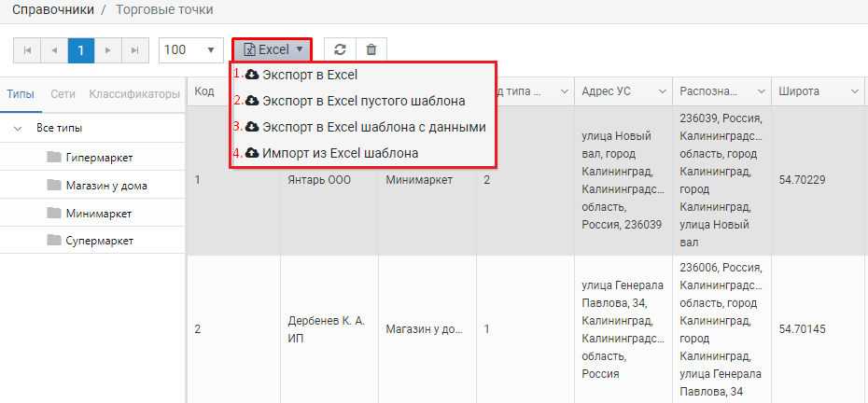Select latitude value 54.70229
Screen dimensions: 868x403
coord(802,180)
